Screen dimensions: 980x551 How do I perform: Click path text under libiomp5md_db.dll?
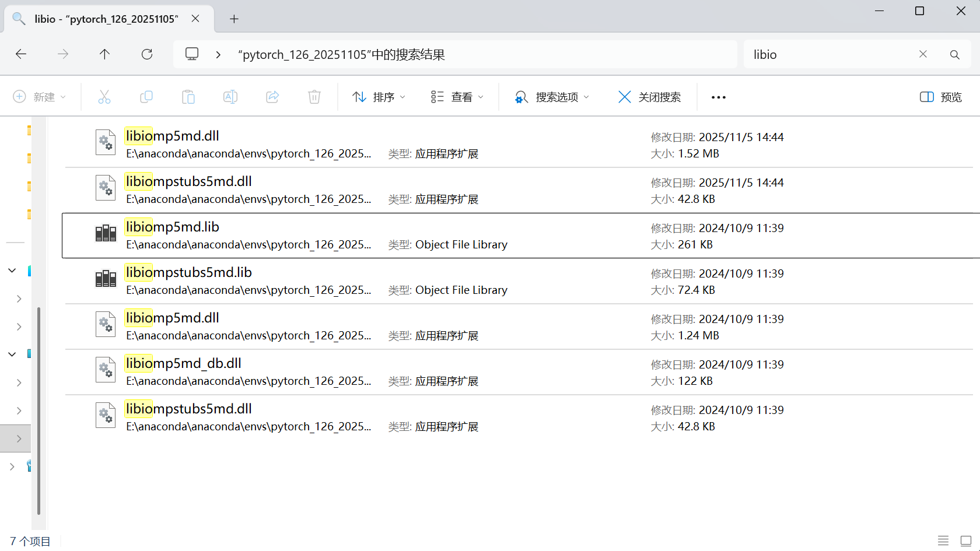pos(249,381)
